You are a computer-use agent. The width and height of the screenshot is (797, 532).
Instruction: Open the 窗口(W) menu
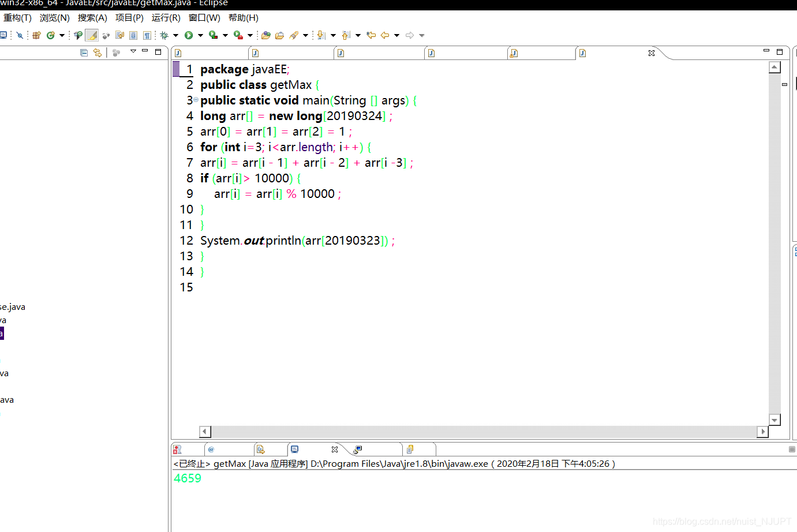click(x=204, y=18)
